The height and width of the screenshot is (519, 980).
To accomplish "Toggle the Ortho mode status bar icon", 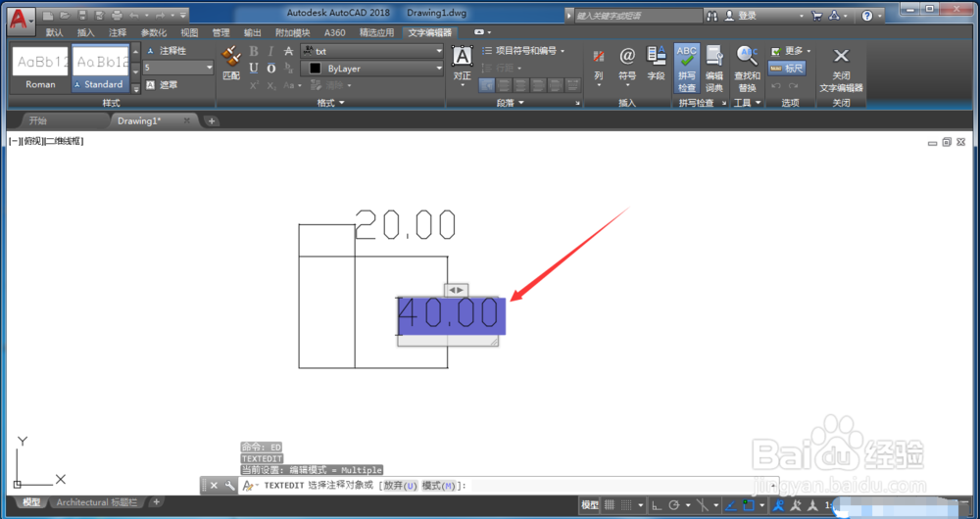I will (657, 505).
